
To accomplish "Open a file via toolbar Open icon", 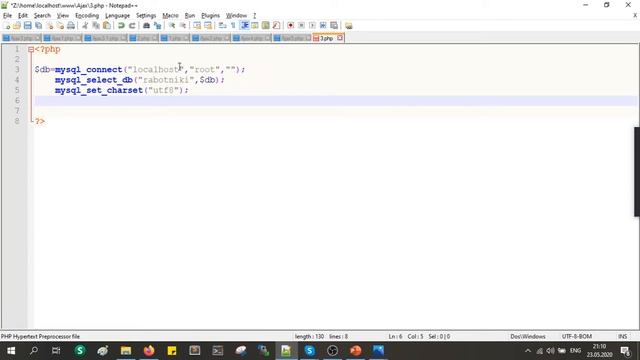I will tap(17, 26).
